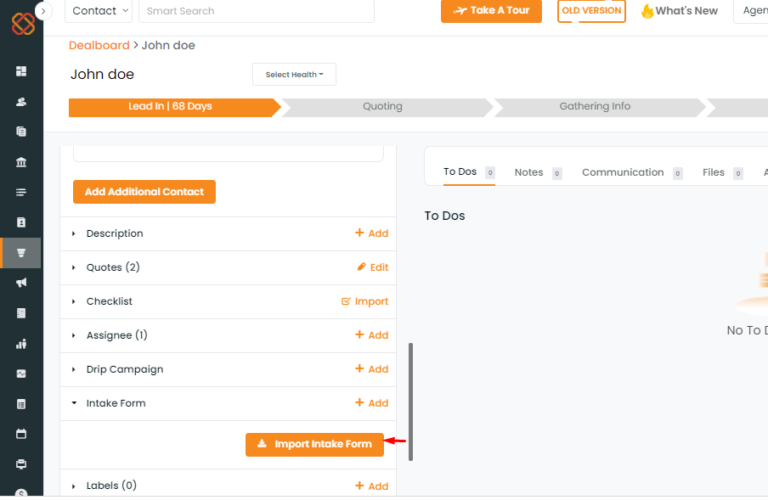Image resolution: width=768 pixels, height=500 pixels.
Task: Open the table sheet icon in sidebar
Action: coord(21,404)
